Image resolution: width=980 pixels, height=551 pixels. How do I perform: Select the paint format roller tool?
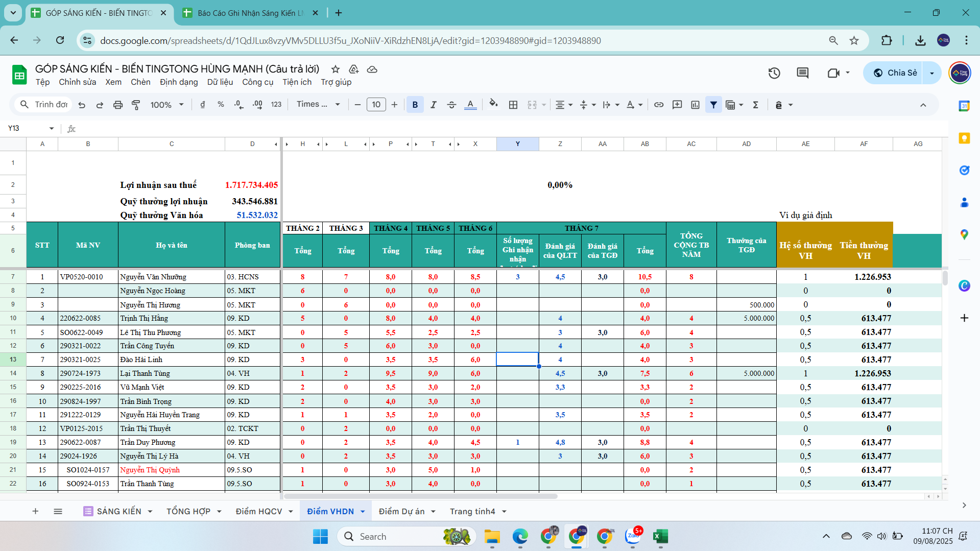(136, 105)
